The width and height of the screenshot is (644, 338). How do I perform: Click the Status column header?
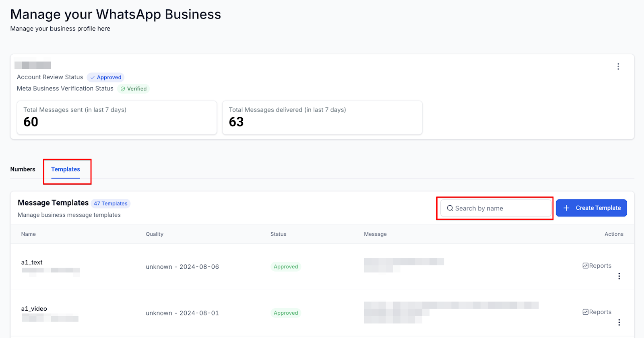(279, 234)
